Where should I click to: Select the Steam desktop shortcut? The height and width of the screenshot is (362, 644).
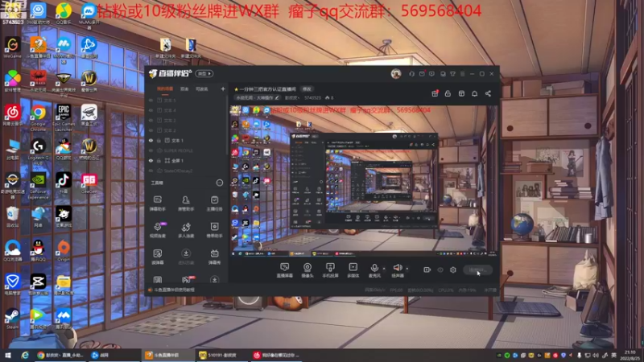(x=12, y=319)
